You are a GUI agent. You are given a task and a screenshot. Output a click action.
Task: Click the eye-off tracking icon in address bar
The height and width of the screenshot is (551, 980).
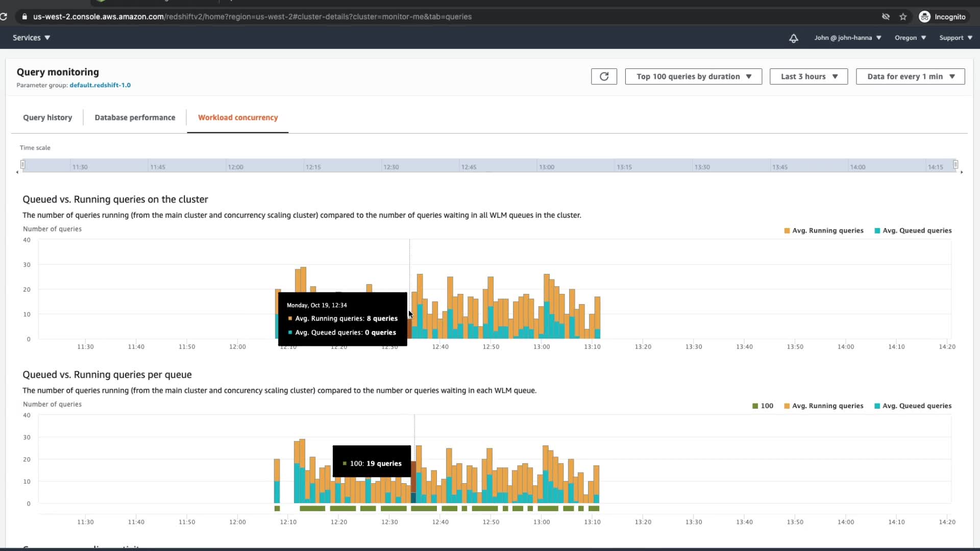pos(886,17)
